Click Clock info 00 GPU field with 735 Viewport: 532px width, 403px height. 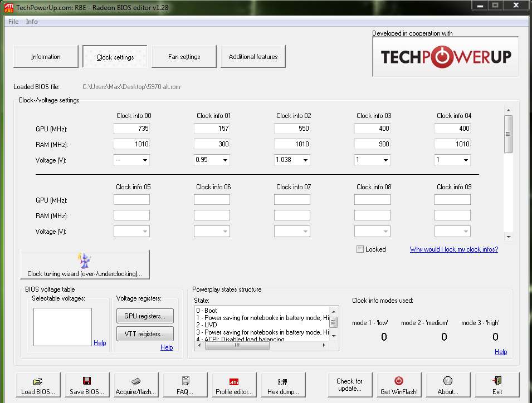tap(131, 129)
